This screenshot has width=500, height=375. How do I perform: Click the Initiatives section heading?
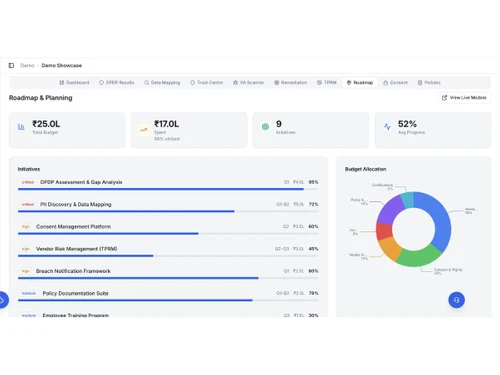coord(29,169)
